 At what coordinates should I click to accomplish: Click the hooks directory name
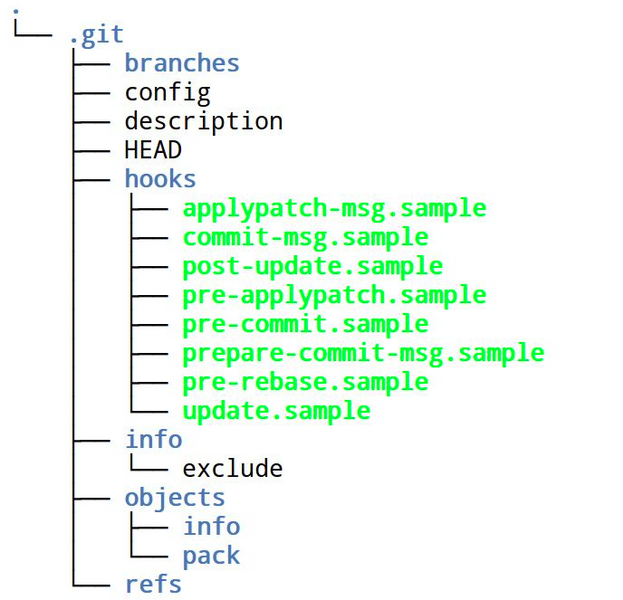pyautogui.click(x=160, y=178)
